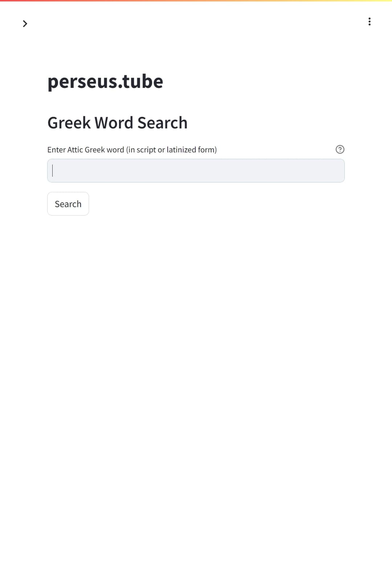Expand the sidebar with the chevron arrow
The height and width of the screenshot is (576, 392).
[25, 24]
